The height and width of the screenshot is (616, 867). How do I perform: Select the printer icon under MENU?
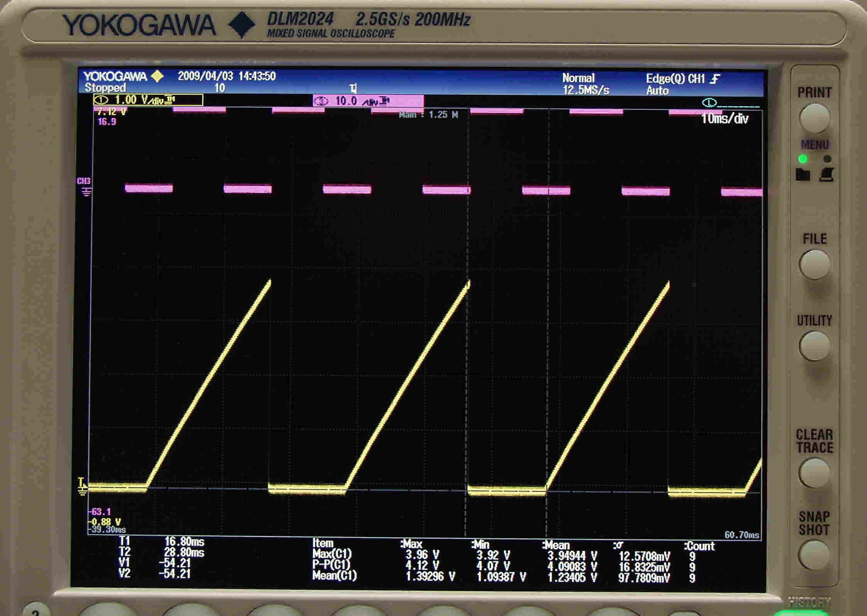[x=826, y=175]
